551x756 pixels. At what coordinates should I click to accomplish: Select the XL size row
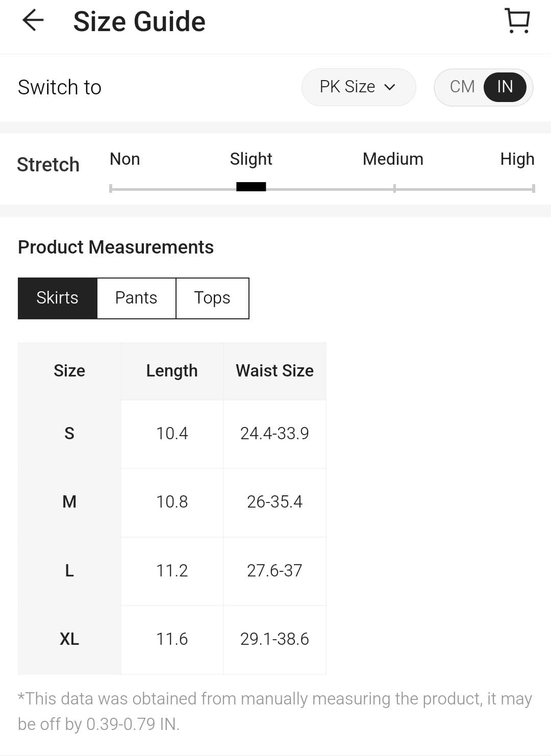(69, 639)
